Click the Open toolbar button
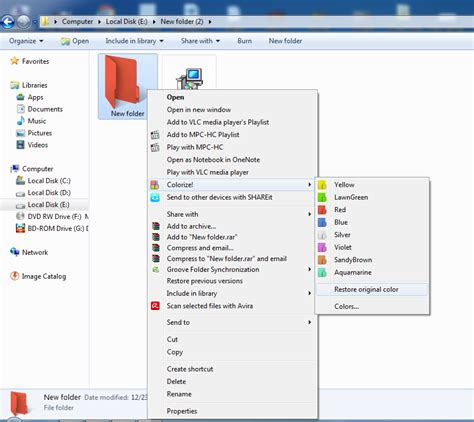Viewport: 474px width, 422px height. (75, 41)
